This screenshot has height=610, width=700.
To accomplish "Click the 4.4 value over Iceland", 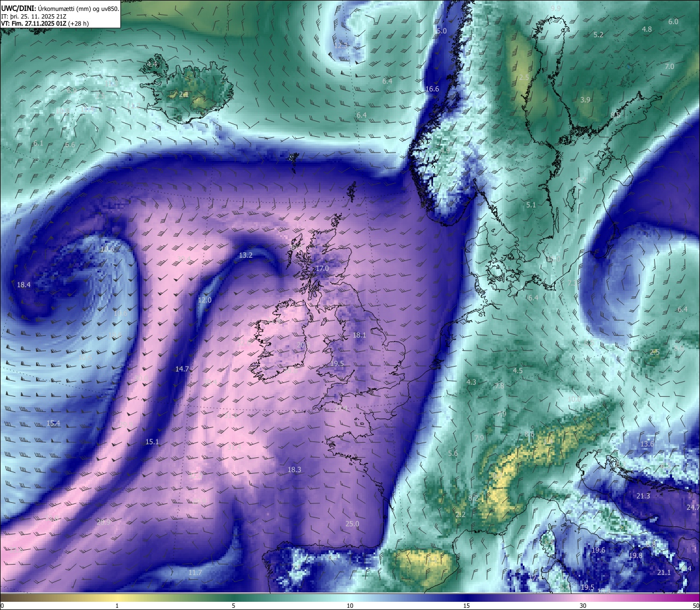I will pyautogui.click(x=151, y=65).
